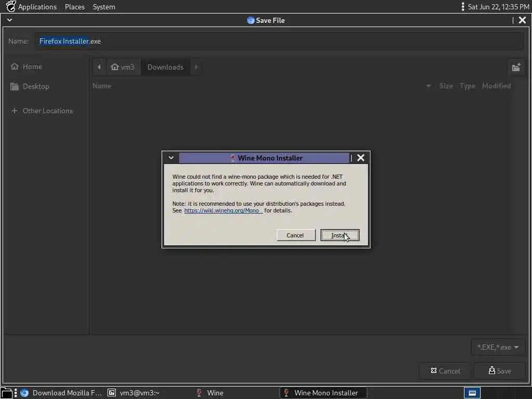The height and width of the screenshot is (399, 532).
Task: Sort files by Modified column
Action: [496, 86]
